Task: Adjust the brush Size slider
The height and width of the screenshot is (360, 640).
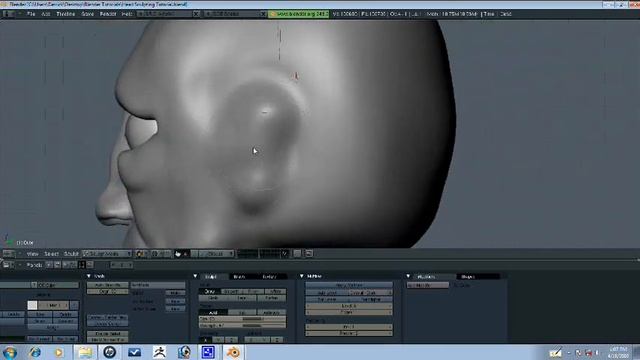Action: 242,319
